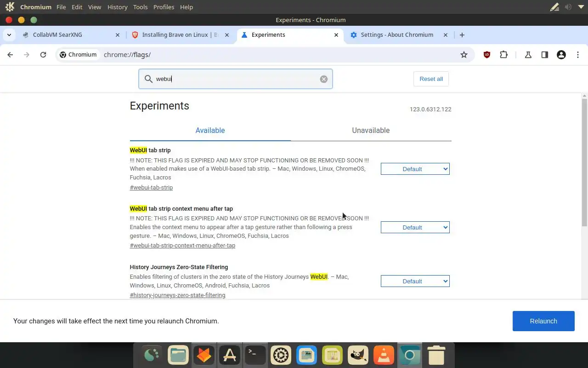
Task: Click the 'WebUI tab strip' flag title
Action: (x=150, y=150)
